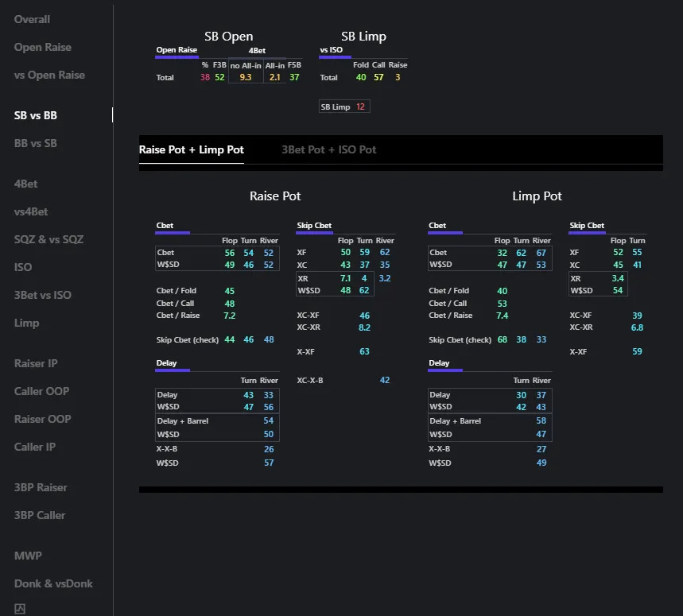Click the graph icon below Donk & vsDonk

tap(21, 610)
